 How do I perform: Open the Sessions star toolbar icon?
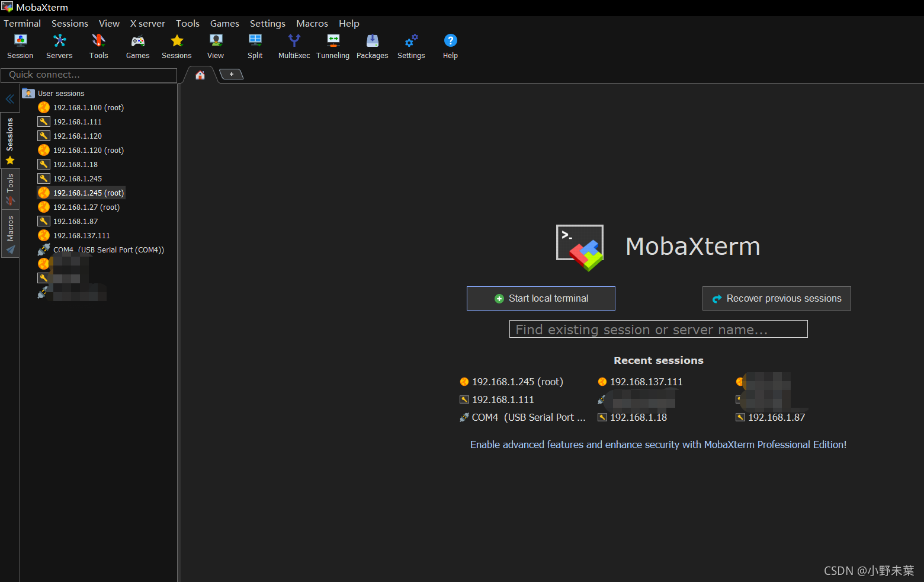pyautogui.click(x=177, y=46)
